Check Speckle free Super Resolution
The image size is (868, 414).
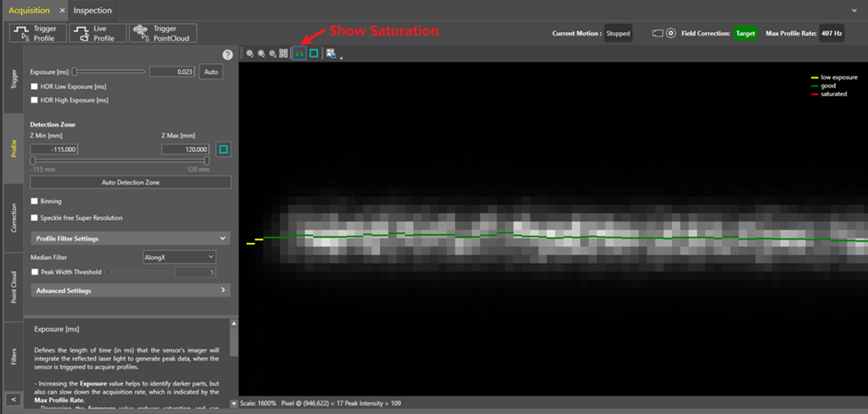click(x=35, y=217)
